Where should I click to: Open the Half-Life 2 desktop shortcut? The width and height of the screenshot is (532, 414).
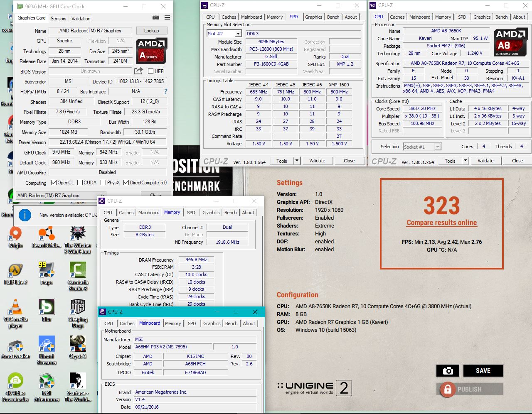tap(15, 274)
